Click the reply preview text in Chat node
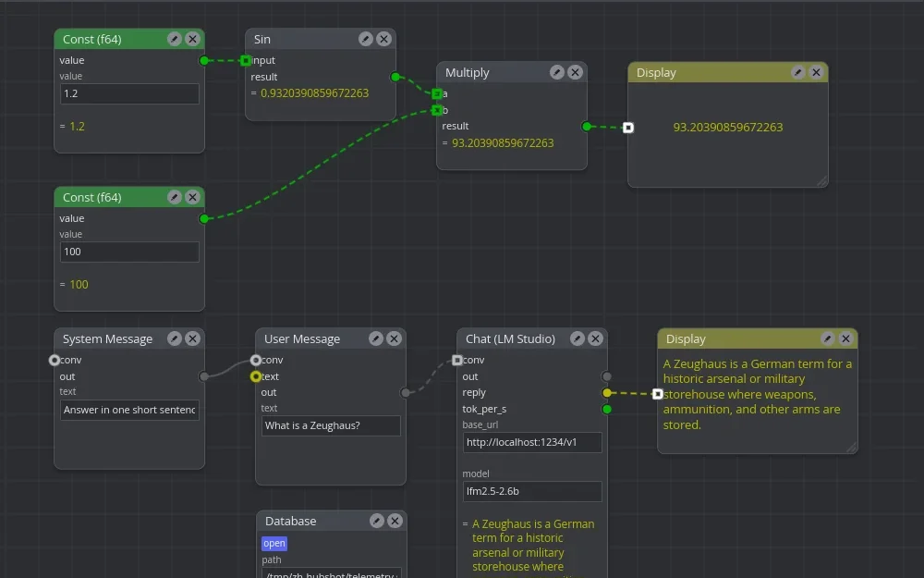This screenshot has width=924, height=578. pos(533,547)
